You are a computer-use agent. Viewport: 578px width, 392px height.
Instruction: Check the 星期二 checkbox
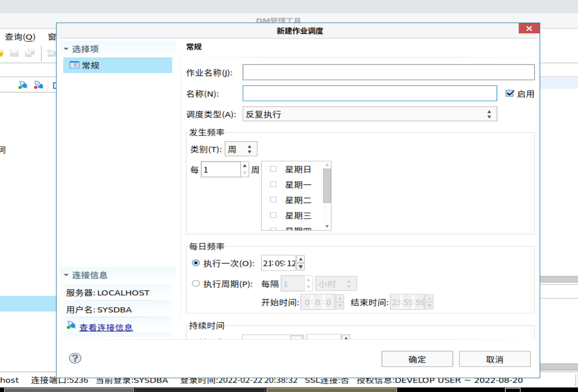273,200
